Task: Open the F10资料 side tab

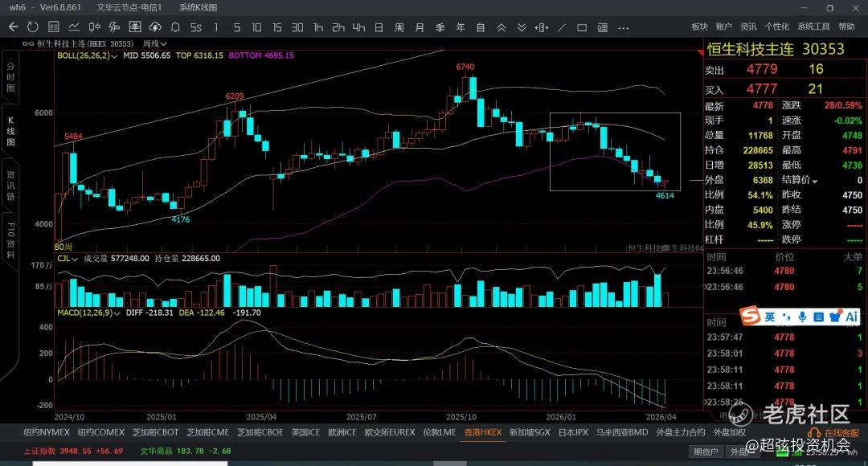Action: [10, 240]
